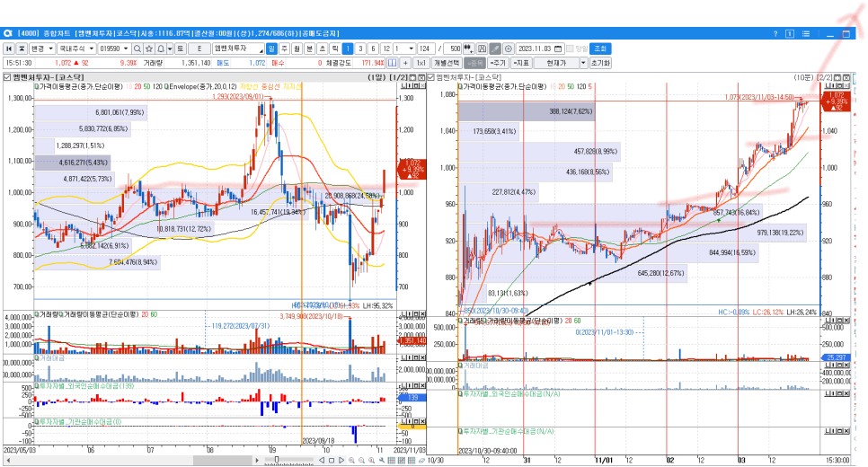Viewport: 868px width, 467px height.
Task: Select the 월 (monthly) period toggle
Action: 297,48
